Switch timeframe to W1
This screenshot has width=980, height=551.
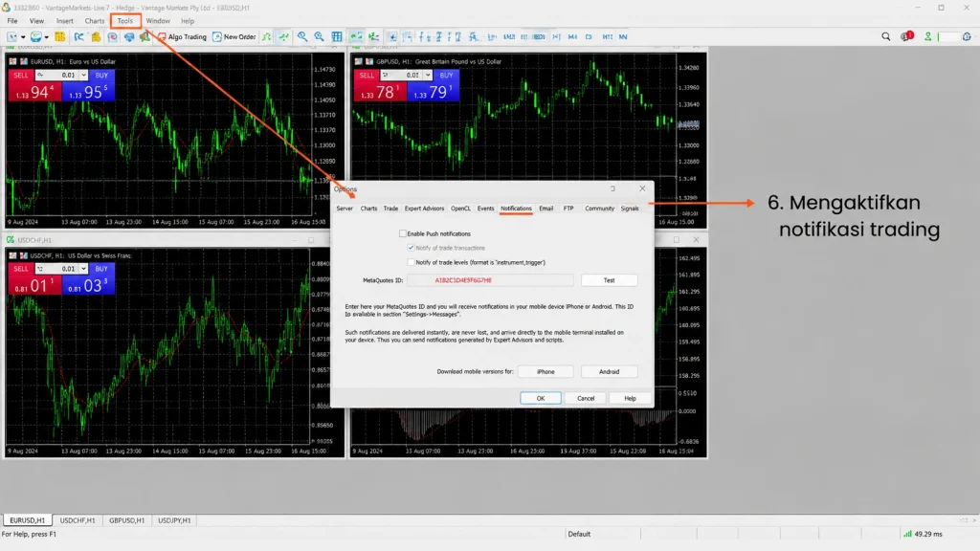point(607,37)
